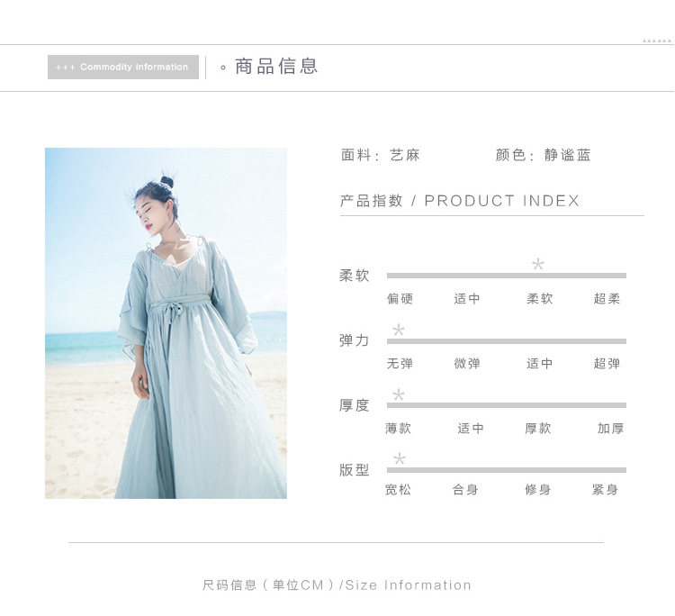The image size is (675, 616).
Task: Click the star marker on the 版型 bar
Action: [x=399, y=458]
